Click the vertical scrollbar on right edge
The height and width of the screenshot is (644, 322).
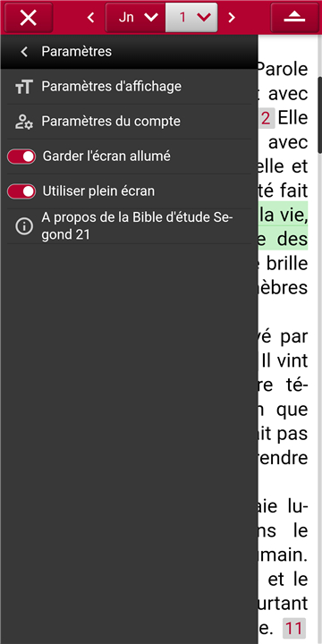click(320, 115)
